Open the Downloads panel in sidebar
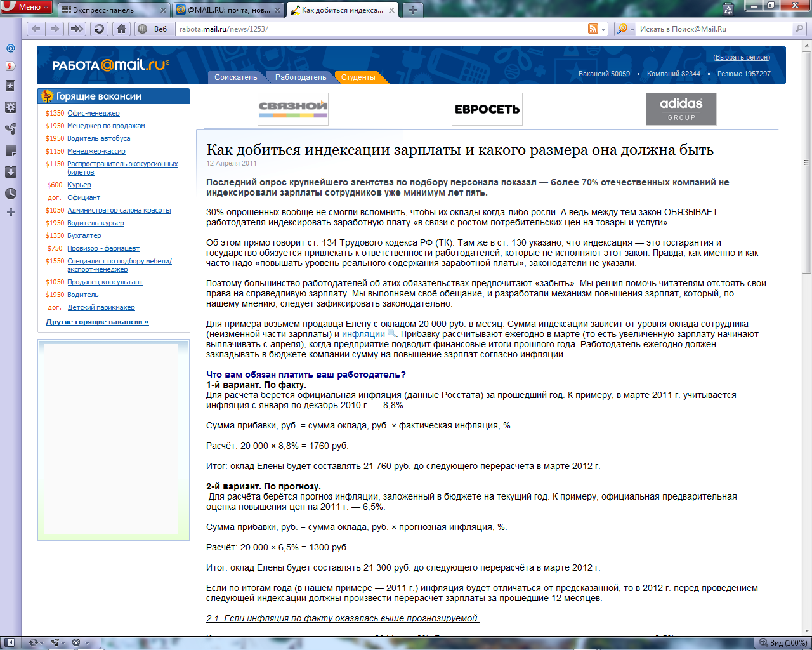Screen dimensions: 812x650 tap(10, 172)
